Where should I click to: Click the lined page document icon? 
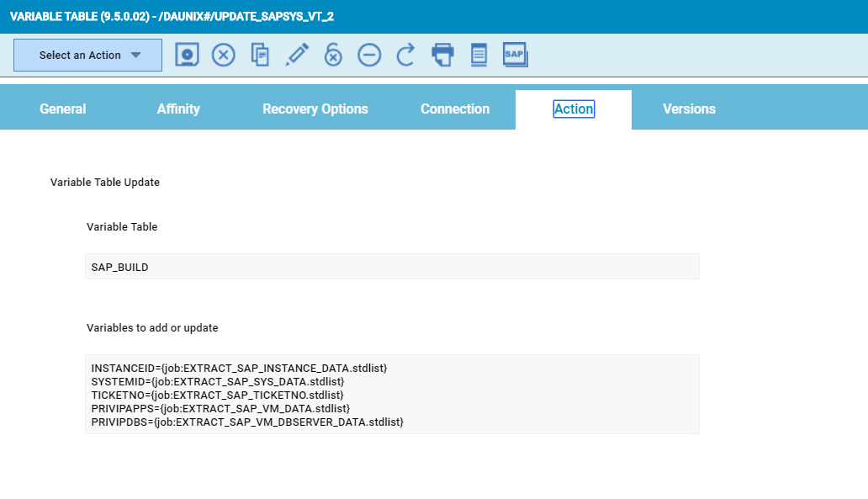pos(479,56)
